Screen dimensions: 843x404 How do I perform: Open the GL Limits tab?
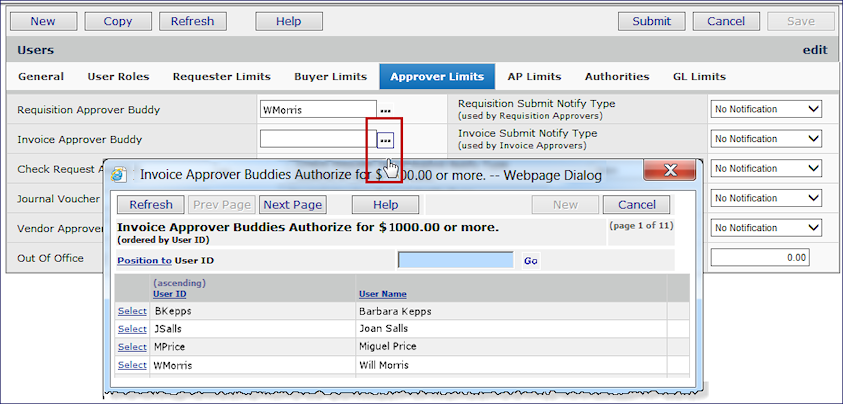(699, 76)
